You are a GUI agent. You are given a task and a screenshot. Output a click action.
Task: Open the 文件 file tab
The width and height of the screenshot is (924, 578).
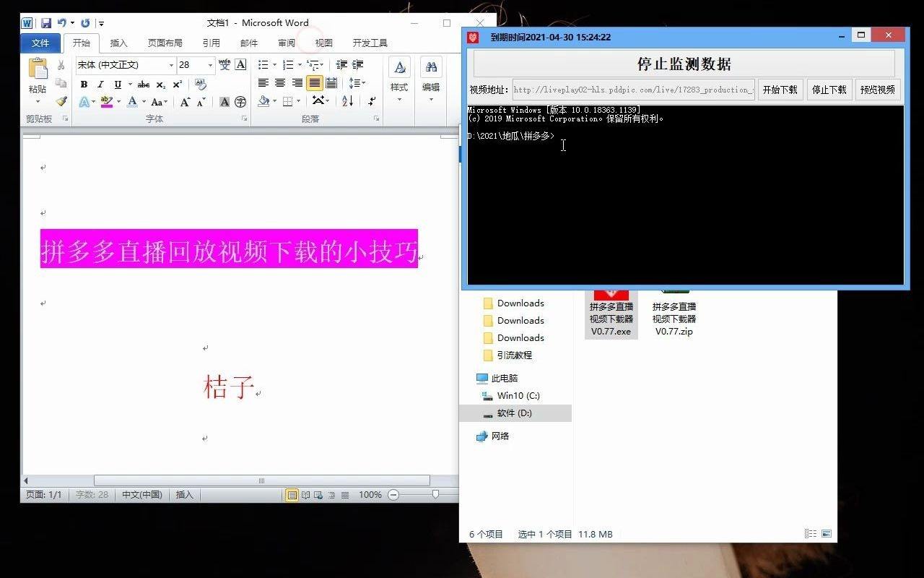(40, 43)
